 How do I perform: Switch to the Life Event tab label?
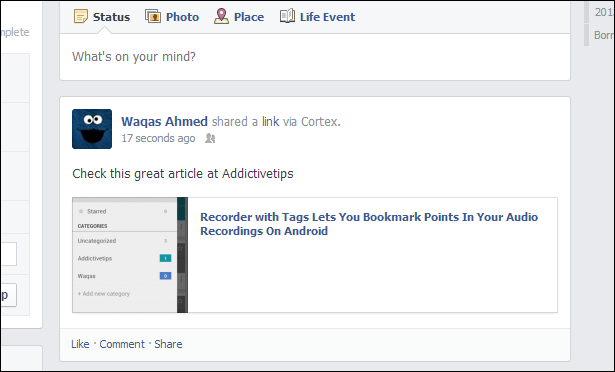pyautogui.click(x=328, y=17)
